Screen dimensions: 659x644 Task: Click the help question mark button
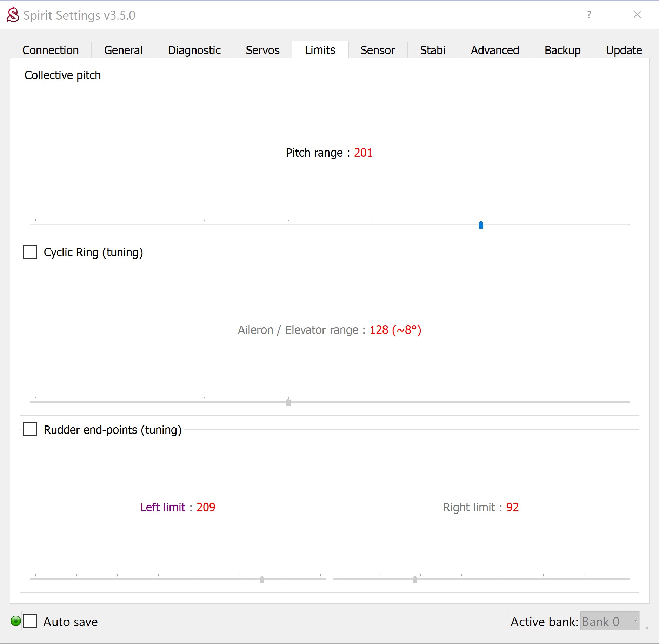589,15
